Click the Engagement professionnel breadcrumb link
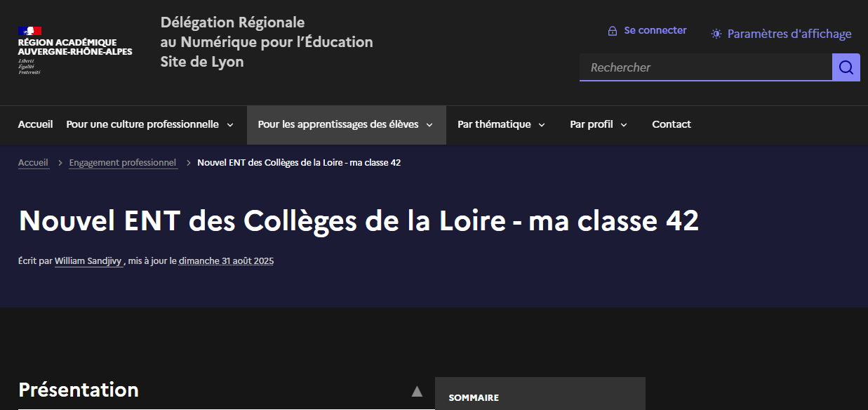Image resolution: width=868 pixels, height=410 pixels. click(x=123, y=162)
